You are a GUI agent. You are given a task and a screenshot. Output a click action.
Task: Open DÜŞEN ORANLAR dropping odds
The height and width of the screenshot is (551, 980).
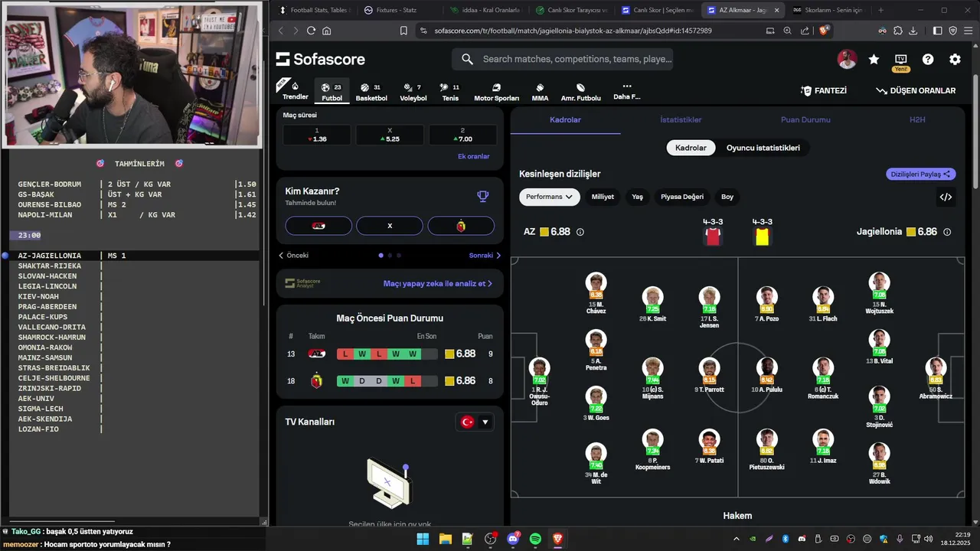click(x=916, y=90)
